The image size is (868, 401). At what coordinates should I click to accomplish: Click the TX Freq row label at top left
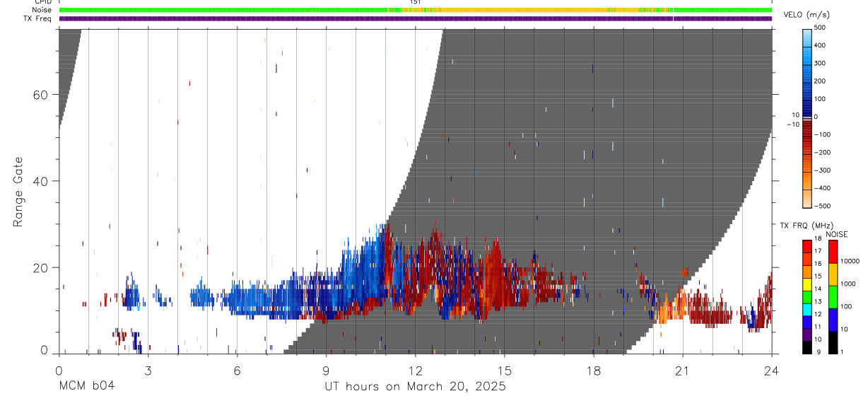point(37,18)
